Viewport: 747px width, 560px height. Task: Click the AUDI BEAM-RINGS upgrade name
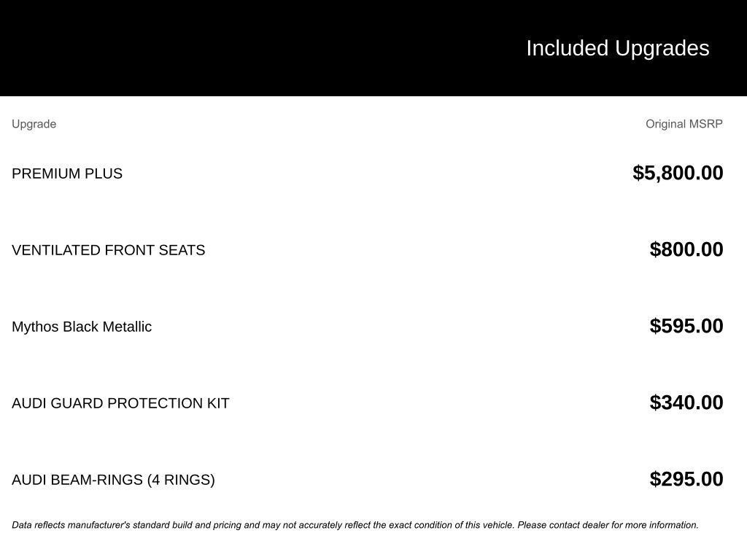point(77,480)
